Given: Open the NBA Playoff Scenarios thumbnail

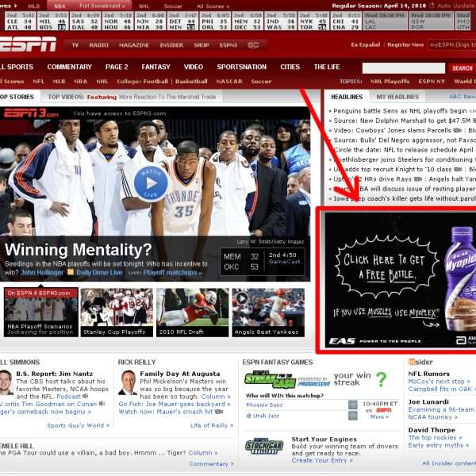Looking at the screenshot, I should pyautogui.click(x=41, y=313).
